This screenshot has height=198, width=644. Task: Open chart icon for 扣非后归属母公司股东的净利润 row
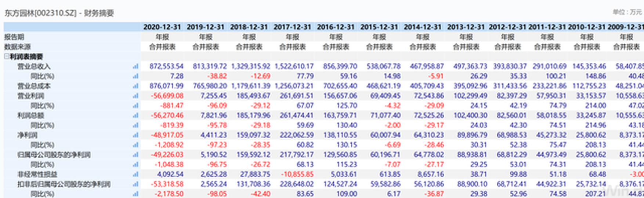click(x=135, y=184)
